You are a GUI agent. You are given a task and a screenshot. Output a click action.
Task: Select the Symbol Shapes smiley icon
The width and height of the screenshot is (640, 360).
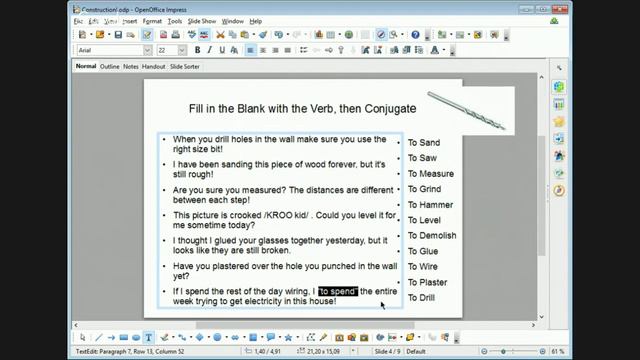coord(218,338)
